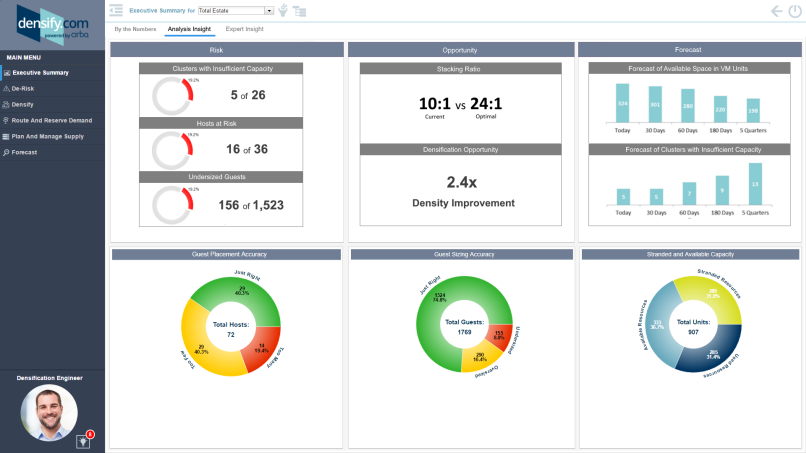
Task: Open the tree hierarchy icon beside the dropdown
Action: (x=300, y=11)
